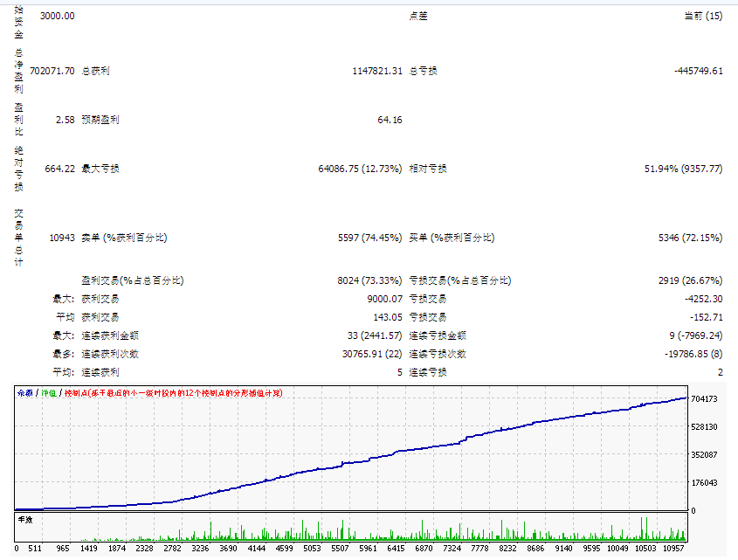Select the 卖单 (%获利百分比) label
738x560 pixels.
pos(124,239)
